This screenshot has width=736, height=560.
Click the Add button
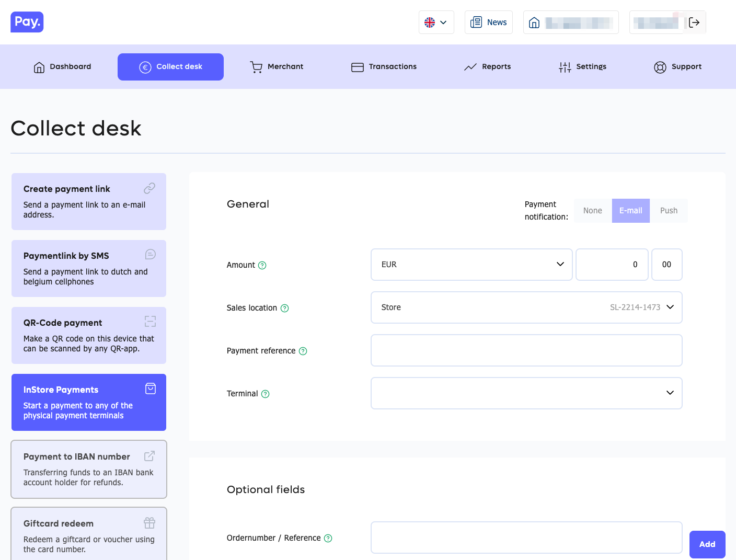tap(707, 544)
